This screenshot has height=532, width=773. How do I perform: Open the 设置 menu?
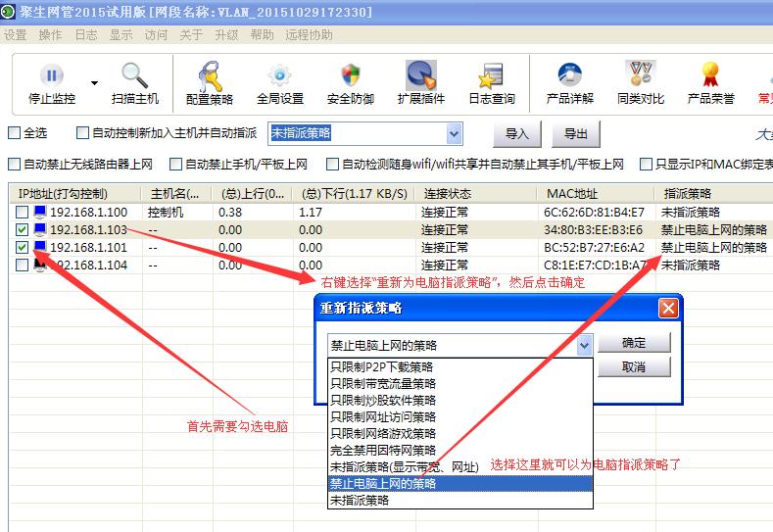pyautogui.click(x=15, y=34)
